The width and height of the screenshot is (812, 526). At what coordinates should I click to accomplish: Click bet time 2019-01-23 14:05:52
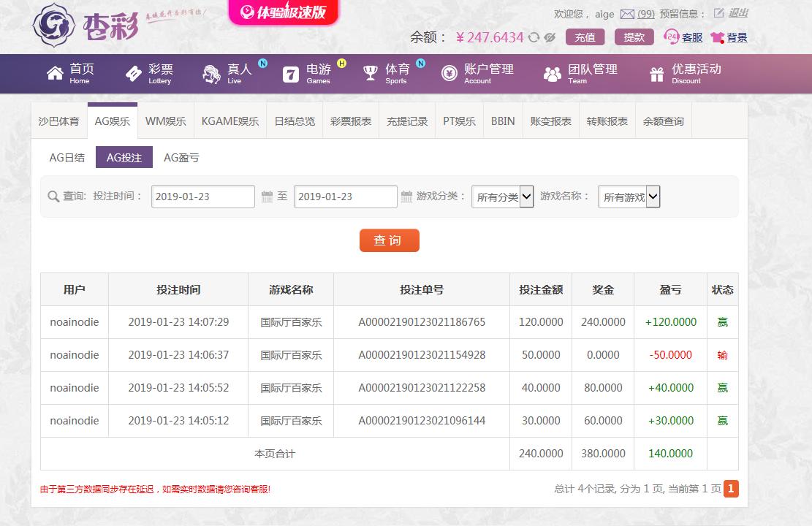[x=178, y=388]
